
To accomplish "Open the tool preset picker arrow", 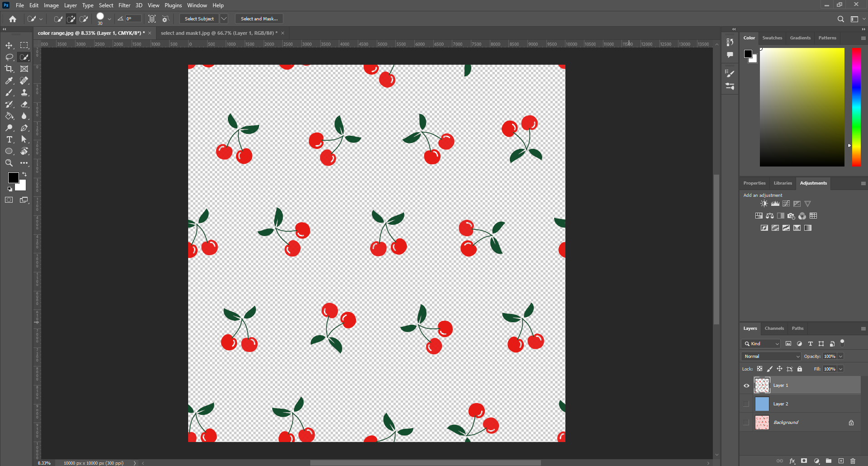I will click(41, 19).
